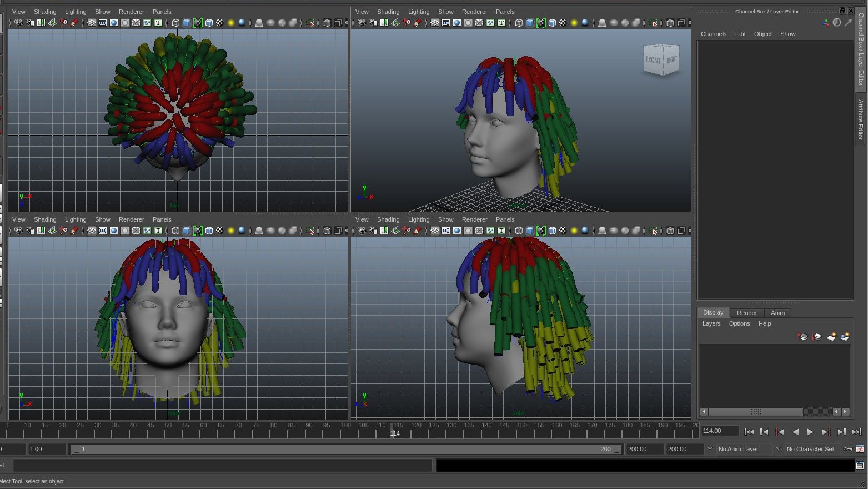This screenshot has width=868, height=489.
Task: Open the Channels menu in Channel Box
Action: pos(713,34)
